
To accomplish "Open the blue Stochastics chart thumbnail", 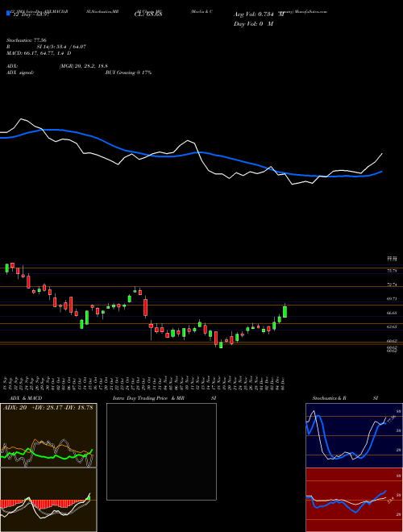I will coord(354,435).
